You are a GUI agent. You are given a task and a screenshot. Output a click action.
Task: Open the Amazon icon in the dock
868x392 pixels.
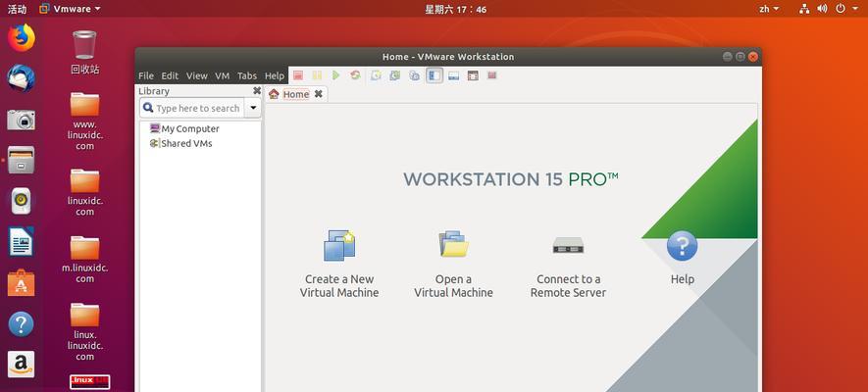tap(21, 365)
